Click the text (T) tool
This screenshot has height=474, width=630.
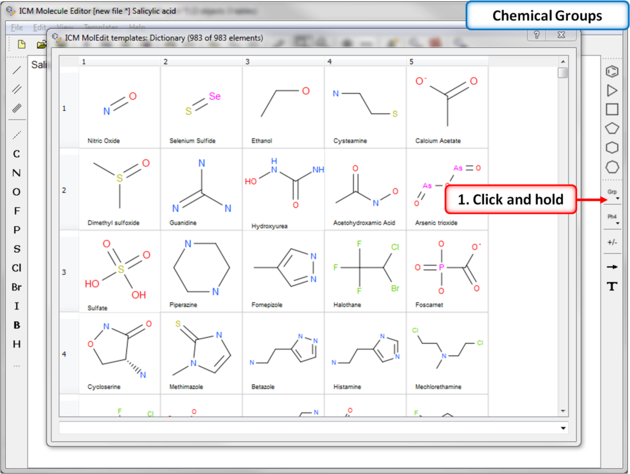coord(612,287)
